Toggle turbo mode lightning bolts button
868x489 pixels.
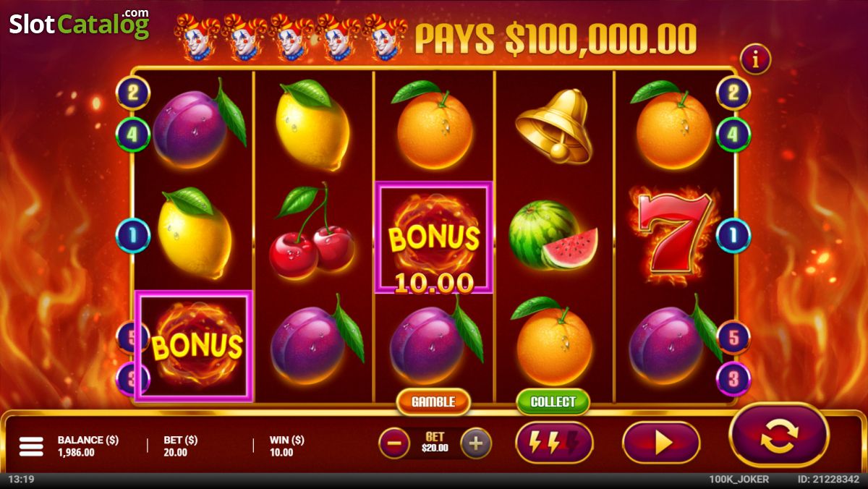[554, 442]
